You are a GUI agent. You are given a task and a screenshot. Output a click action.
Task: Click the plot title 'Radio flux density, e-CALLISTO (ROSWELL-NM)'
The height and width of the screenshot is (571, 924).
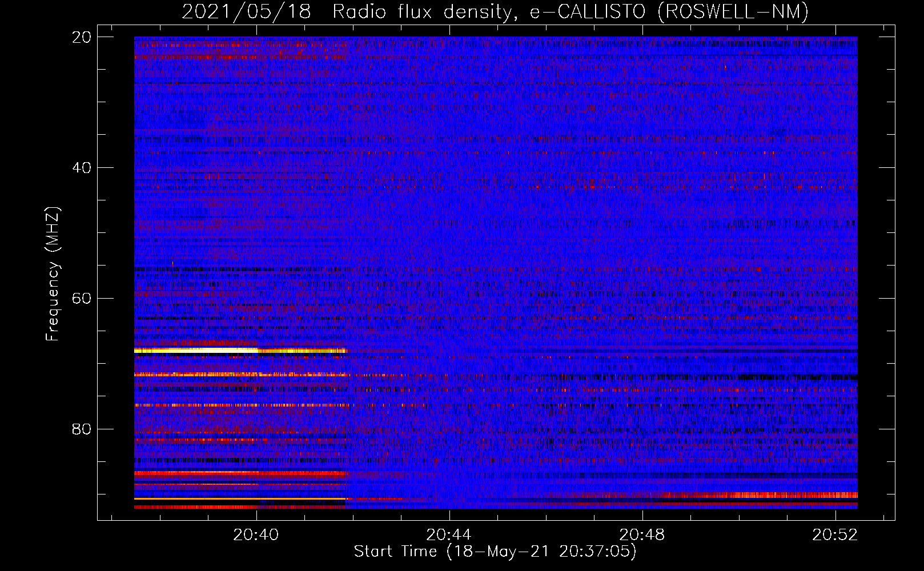(571, 11)
